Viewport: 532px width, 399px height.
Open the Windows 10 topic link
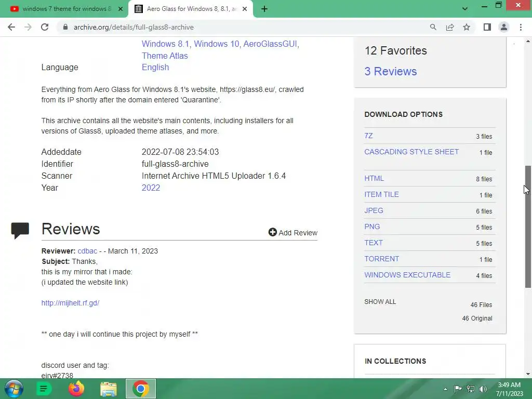coord(217,44)
